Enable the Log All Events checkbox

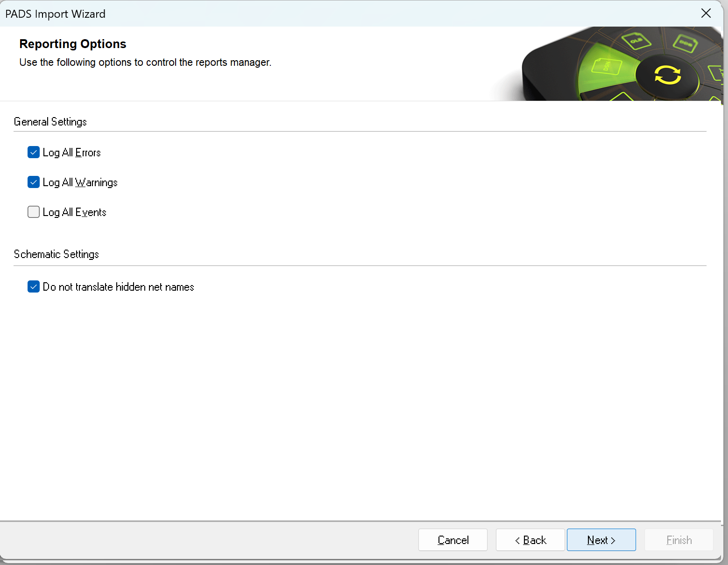34,212
